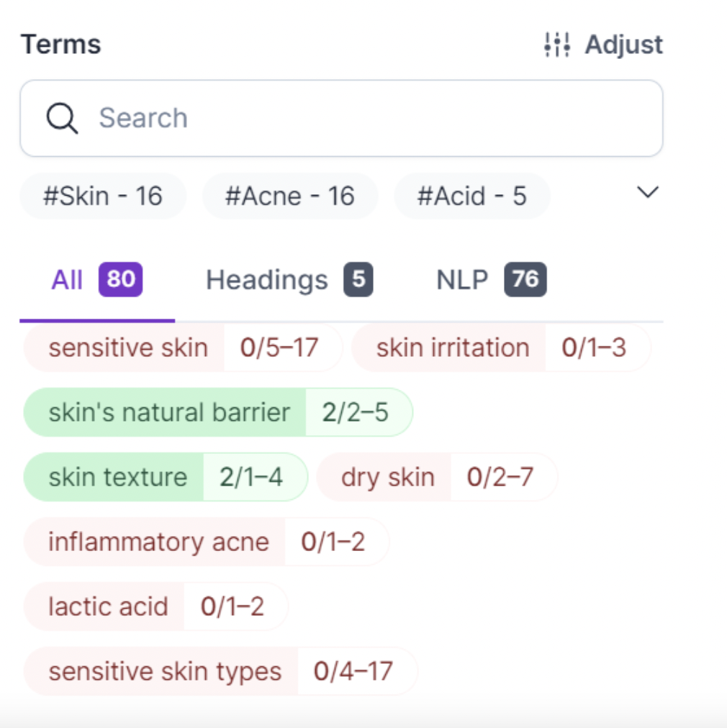The width and height of the screenshot is (727, 728).
Task: Switch to the All tab
Action: [67, 280]
